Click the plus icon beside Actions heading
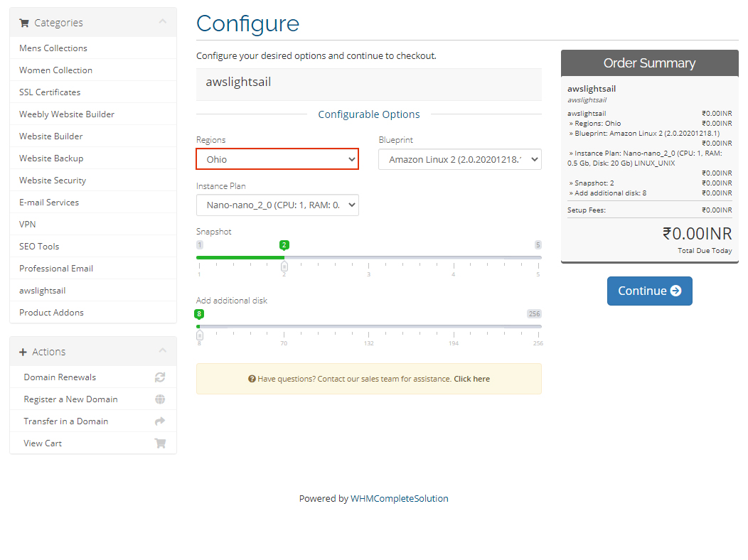The image size is (748, 560). pos(23,352)
